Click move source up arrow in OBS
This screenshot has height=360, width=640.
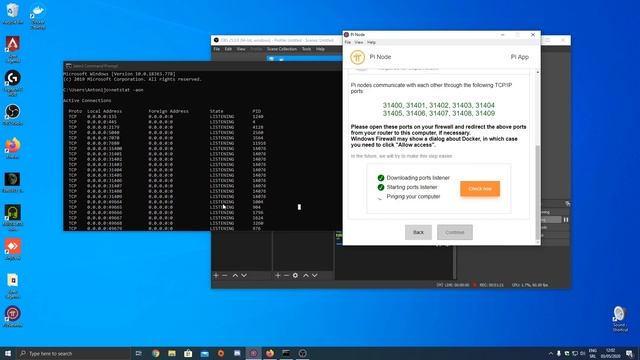(x=306, y=276)
